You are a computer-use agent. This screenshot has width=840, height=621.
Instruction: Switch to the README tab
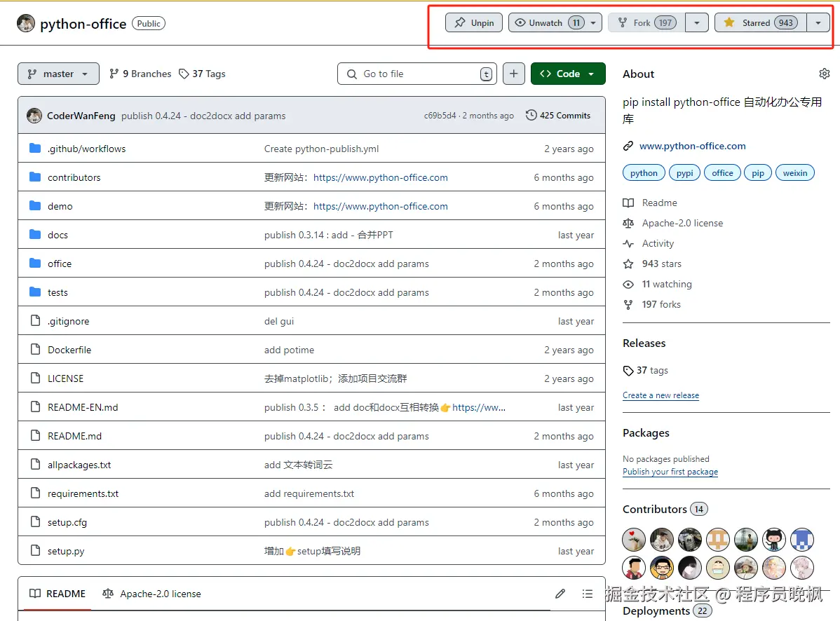58,594
